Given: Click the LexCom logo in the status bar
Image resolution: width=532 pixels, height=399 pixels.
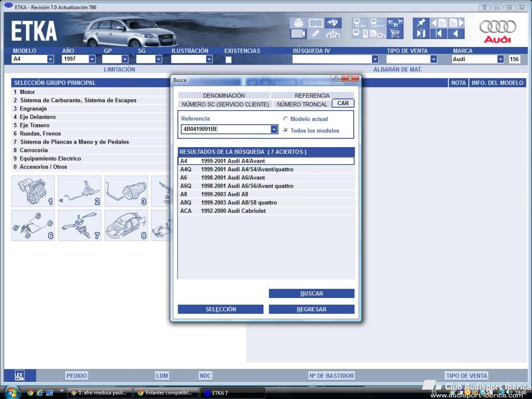Looking at the screenshot, I should [x=19, y=376].
